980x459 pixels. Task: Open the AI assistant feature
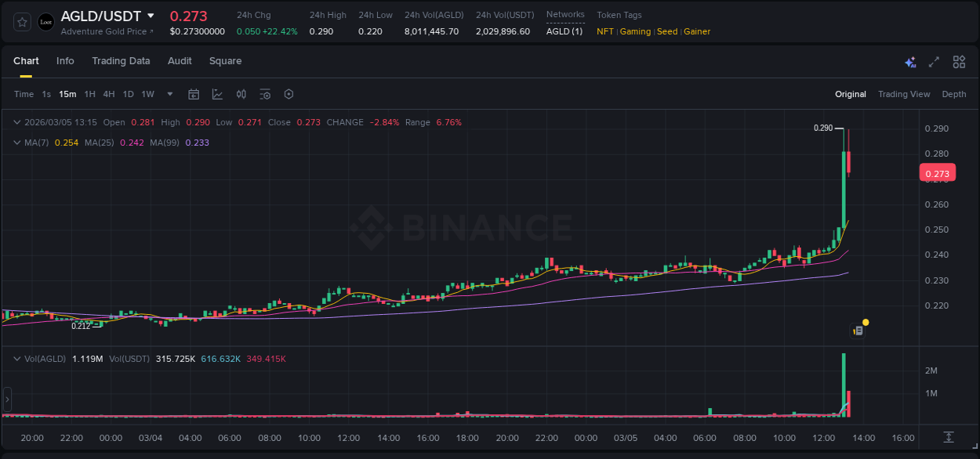coord(910,61)
